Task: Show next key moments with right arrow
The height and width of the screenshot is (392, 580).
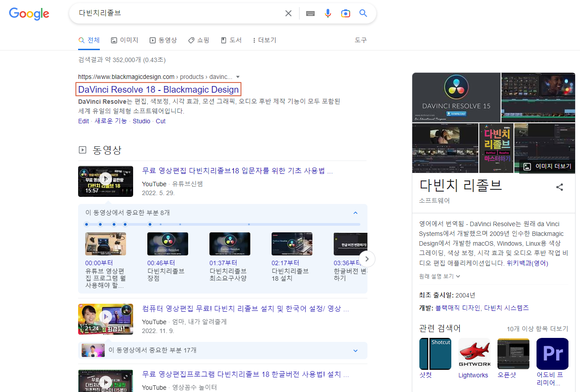Action: pyautogui.click(x=367, y=259)
